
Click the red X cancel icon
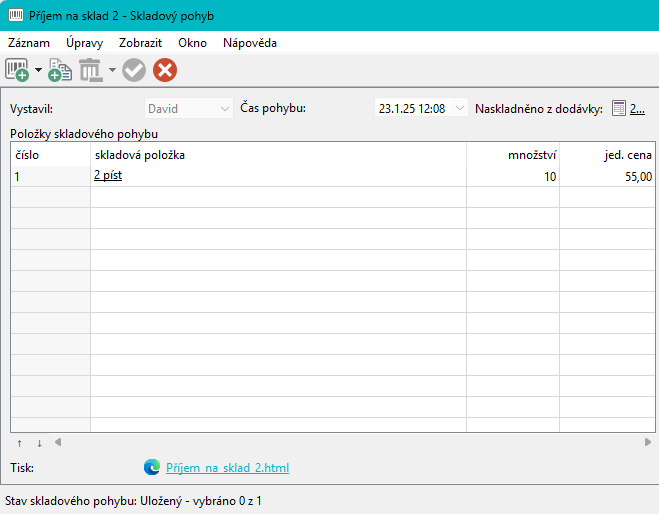click(165, 70)
